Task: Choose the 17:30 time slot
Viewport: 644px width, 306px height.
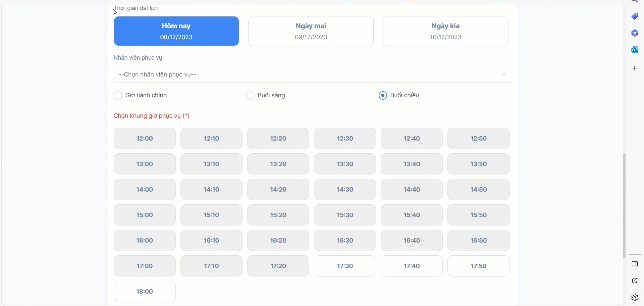Action: point(345,266)
